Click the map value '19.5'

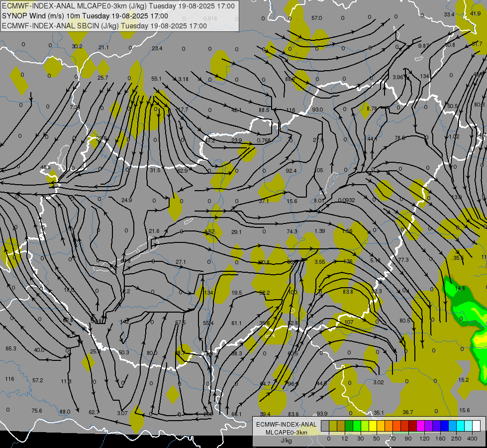237,293
